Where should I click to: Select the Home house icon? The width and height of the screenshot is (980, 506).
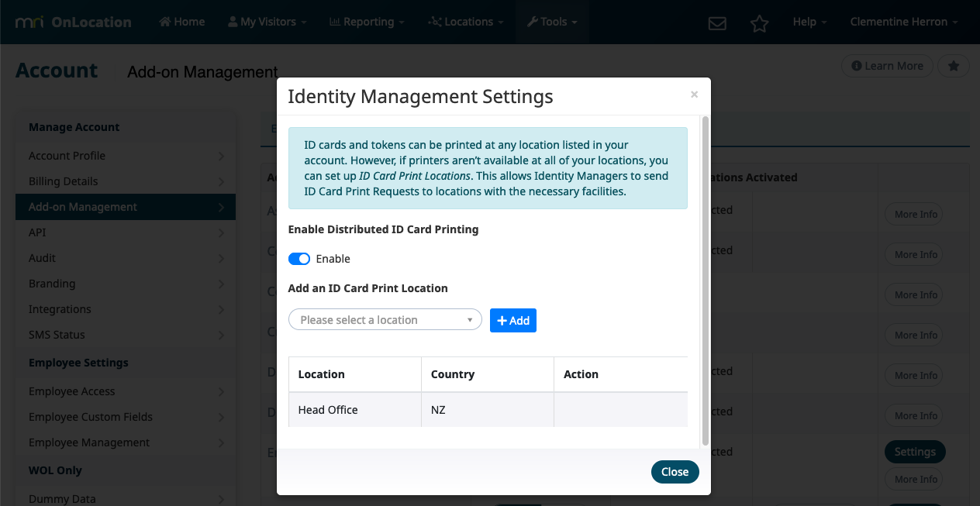point(164,22)
